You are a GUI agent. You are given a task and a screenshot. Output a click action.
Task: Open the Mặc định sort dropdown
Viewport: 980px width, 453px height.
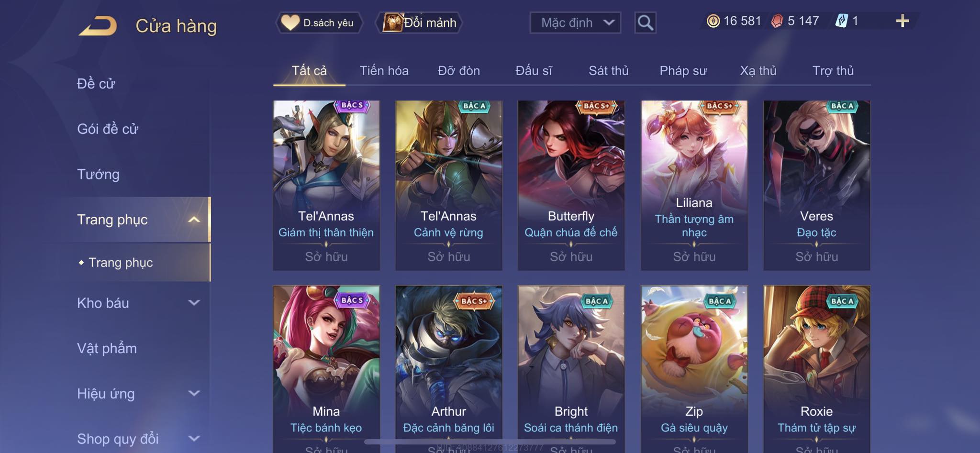coord(575,22)
